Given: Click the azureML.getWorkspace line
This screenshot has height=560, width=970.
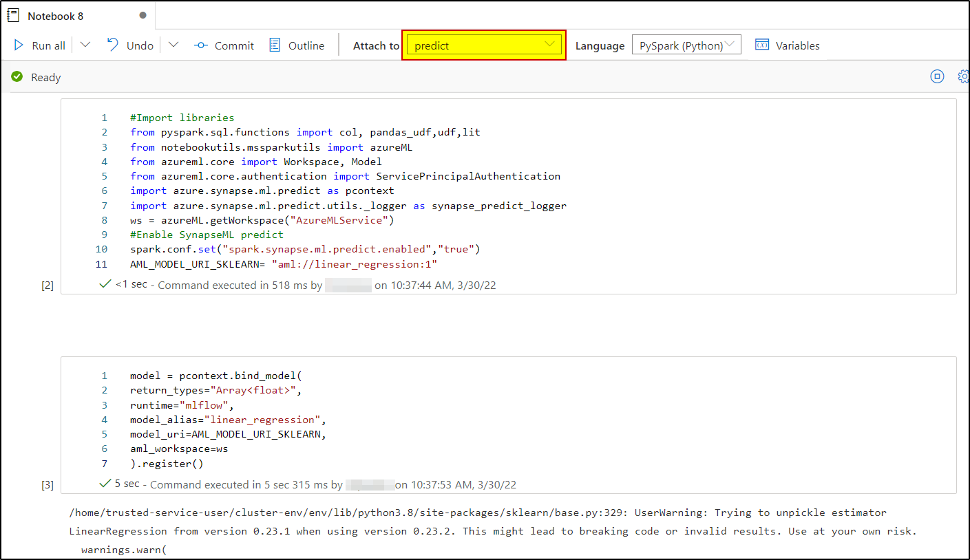Looking at the screenshot, I should point(261,220).
